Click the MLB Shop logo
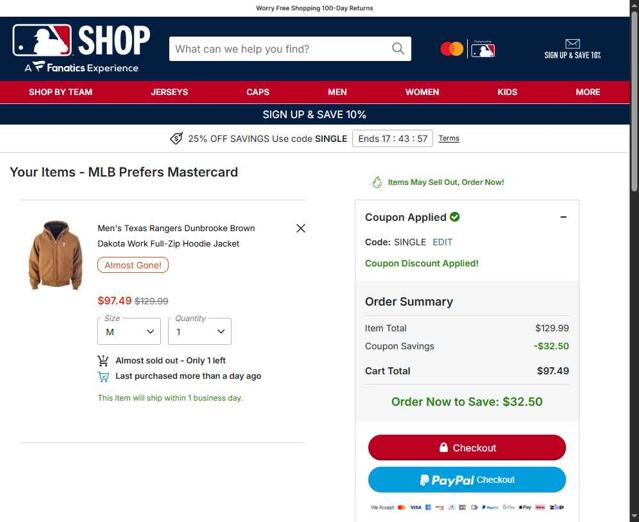The height and width of the screenshot is (522, 639). [x=81, y=48]
